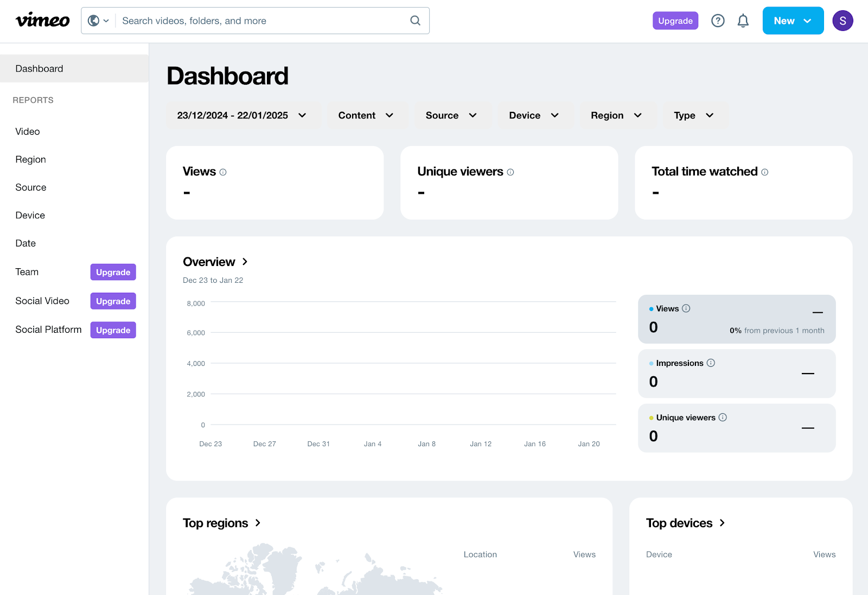Click the notification bell icon
Image resolution: width=868 pixels, height=595 pixels.
pyautogui.click(x=743, y=21)
